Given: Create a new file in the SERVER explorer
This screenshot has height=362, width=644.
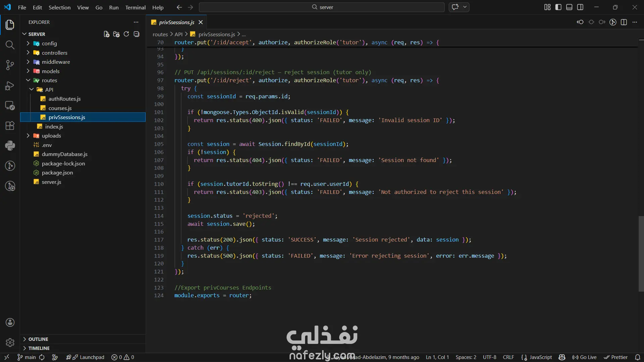Looking at the screenshot, I should 106,34.
